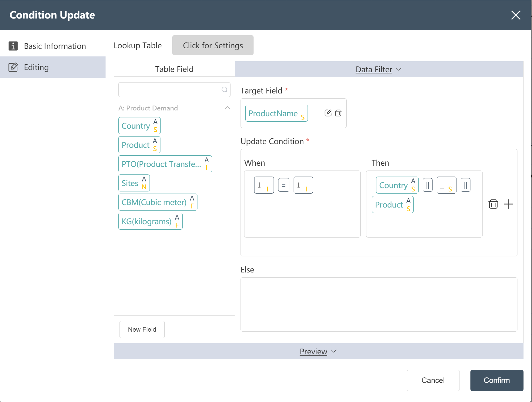Close the Condition Update dialog
The width and height of the screenshot is (532, 402).
pos(516,15)
